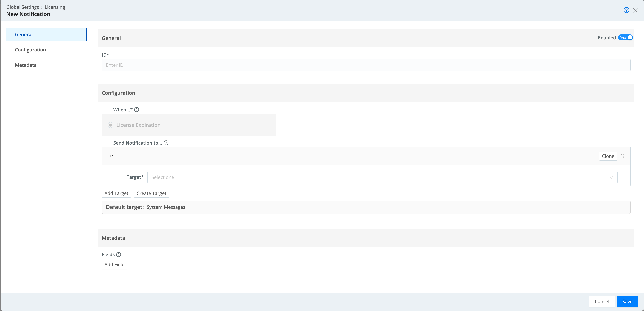Click the Create Target button
This screenshot has width=644, height=311.
click(151, 193)
